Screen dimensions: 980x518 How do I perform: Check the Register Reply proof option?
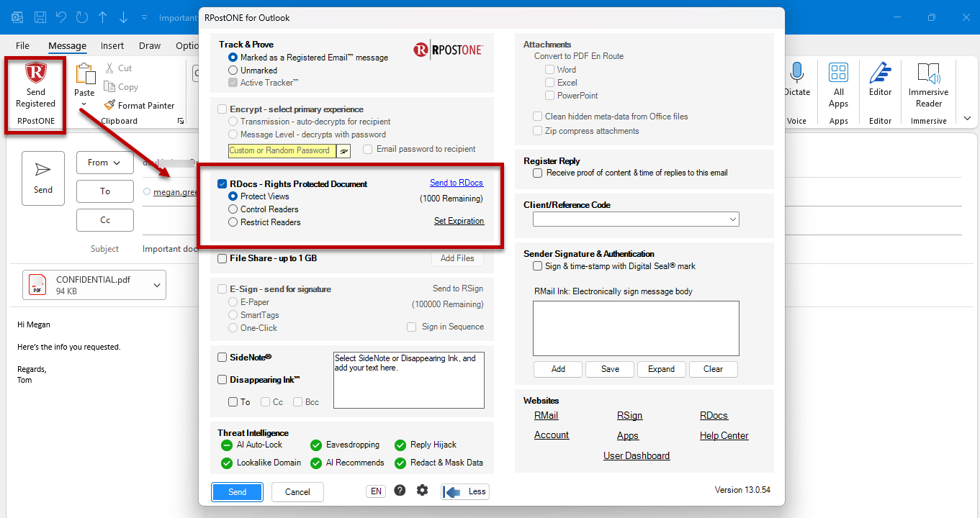(538, 173)
